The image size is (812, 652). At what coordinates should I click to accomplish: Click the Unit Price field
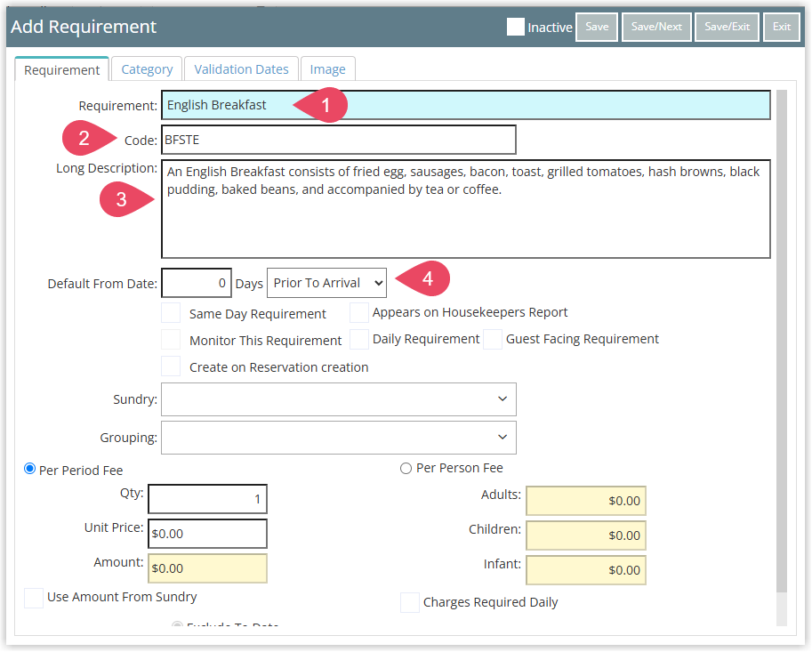[x=207, y=534]
